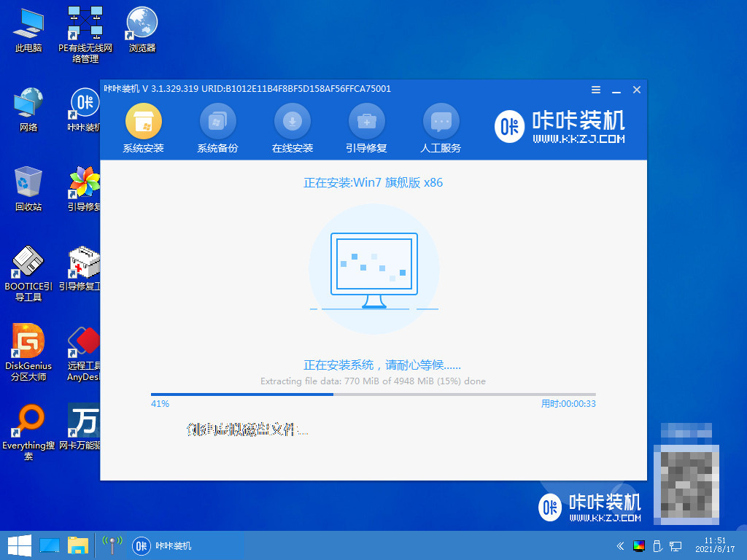The height and width of the screenshot is (560, 747).
Task: Click 咔咔装机 on the taskbar
Action: [162, 545]
